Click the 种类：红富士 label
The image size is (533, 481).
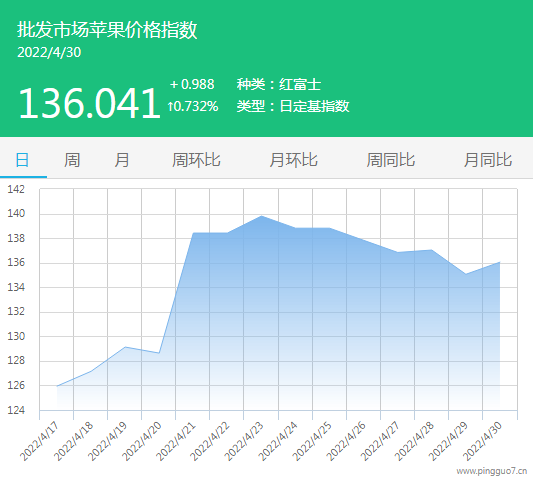pos(279,84)
